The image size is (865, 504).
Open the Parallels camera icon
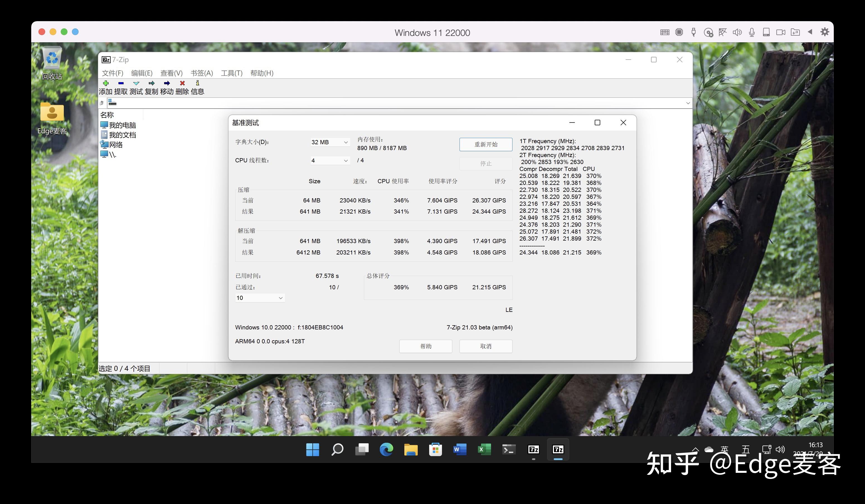tap(781, 32)
